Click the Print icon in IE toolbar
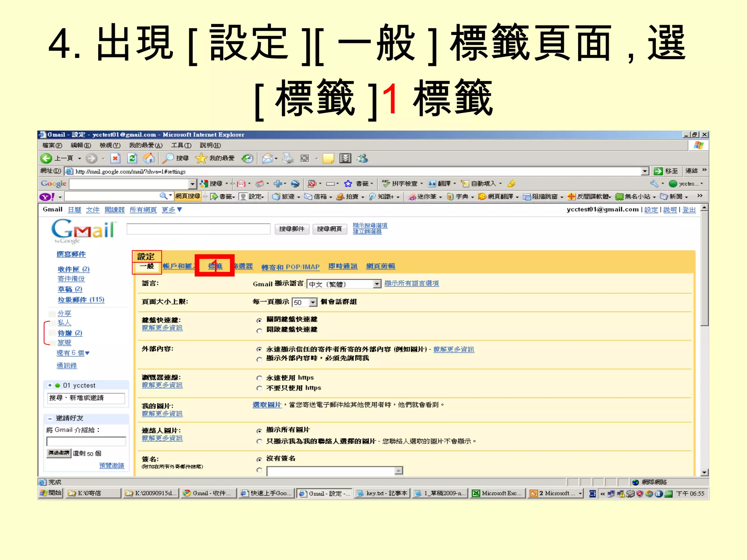Image resolution: width=747 pixels, height=560 pixels. tap(288, 158)
